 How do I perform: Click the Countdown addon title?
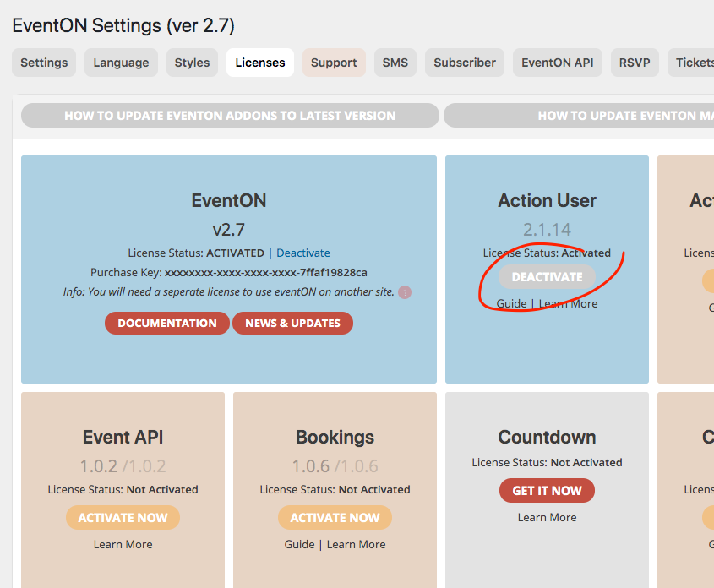click(x=547, y=437)
